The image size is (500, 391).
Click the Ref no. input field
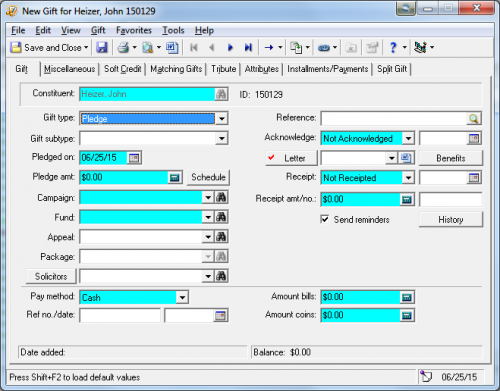point(120,315)
